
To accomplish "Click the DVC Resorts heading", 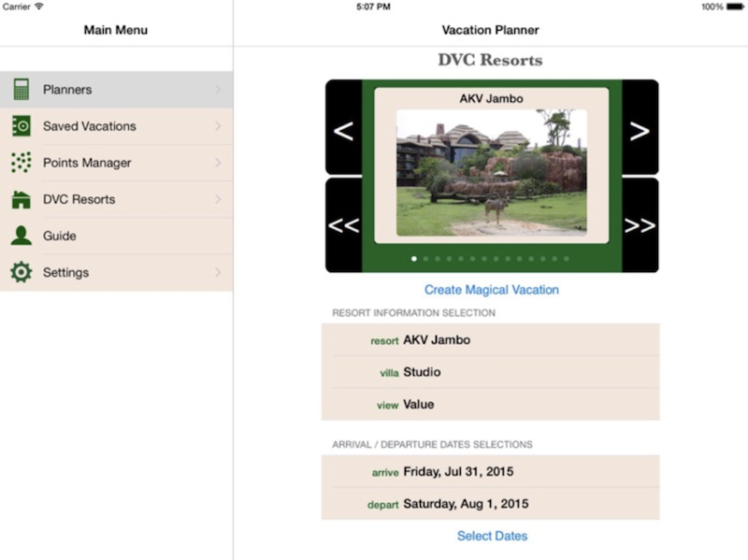I will point(490,60).
